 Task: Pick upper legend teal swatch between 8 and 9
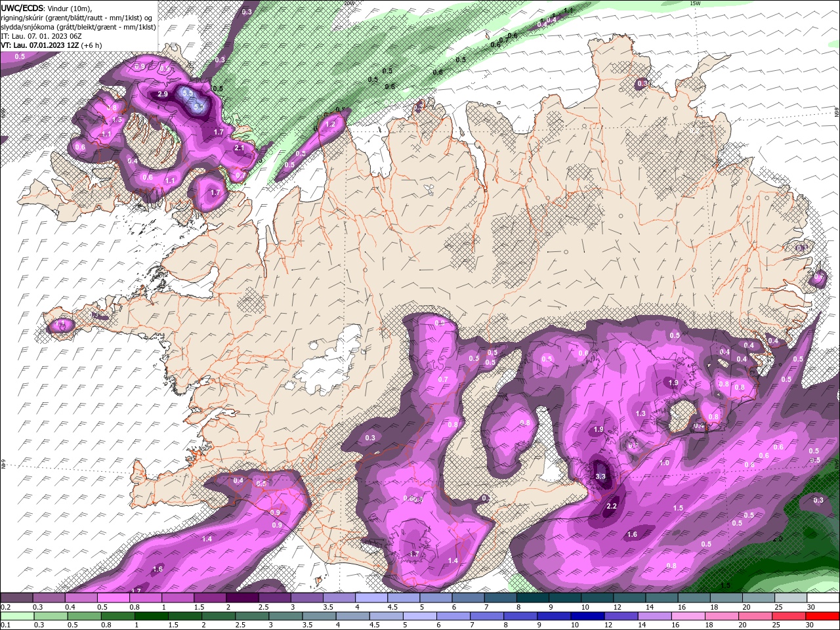click(532, 597)
